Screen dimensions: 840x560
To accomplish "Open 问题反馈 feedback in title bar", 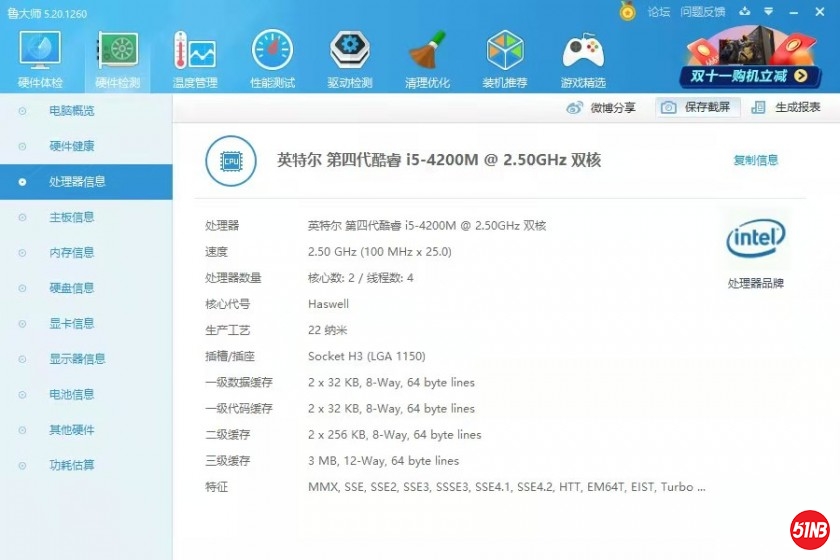I will tap(702, 12).
